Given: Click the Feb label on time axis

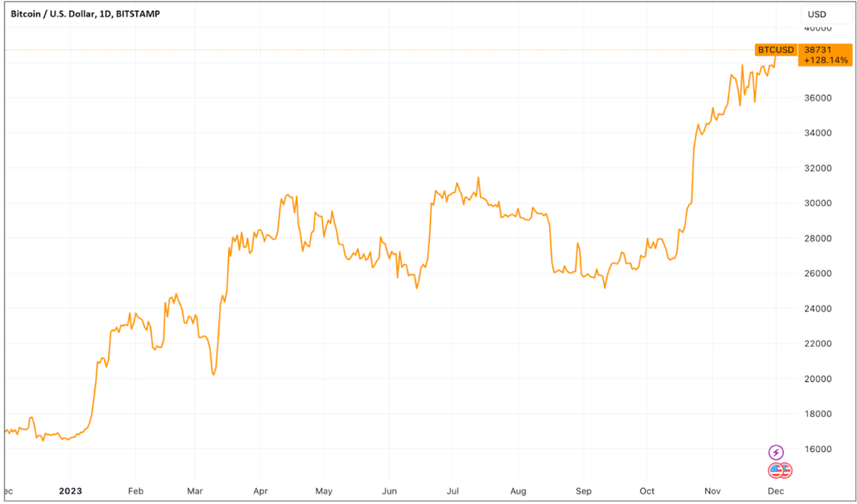Looking at the screenshot, I should click(135, 491).
